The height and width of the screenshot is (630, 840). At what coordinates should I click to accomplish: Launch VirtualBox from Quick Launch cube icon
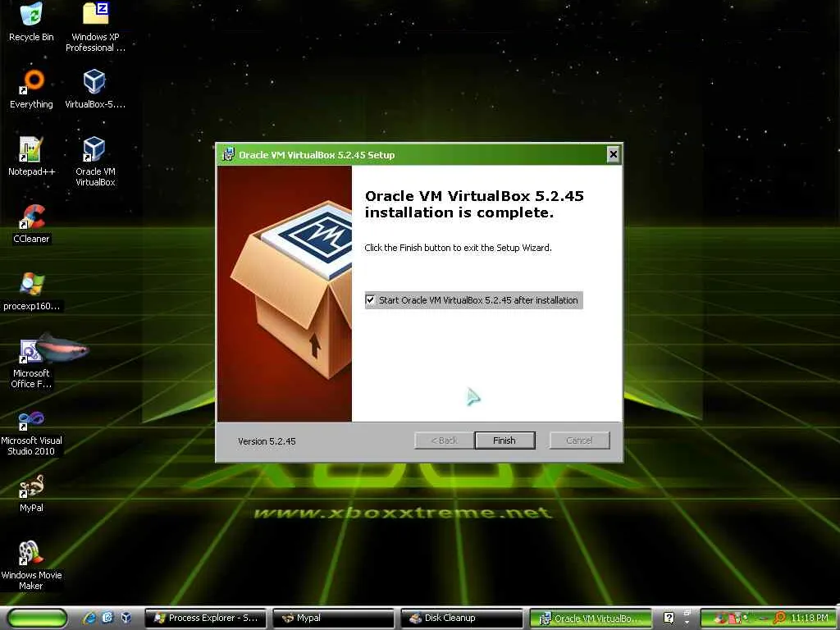(x=126, y=619)
